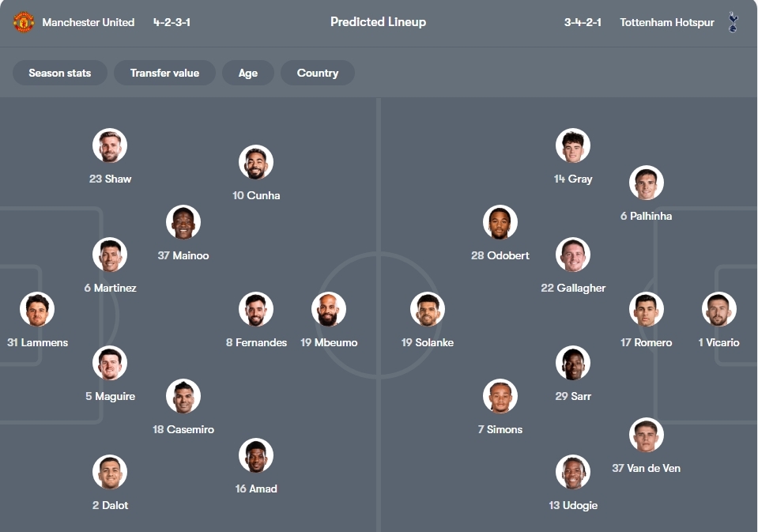This screenshot has height=532, width=758.
Task: Show player Age on lineup
Action: pyautogui.click(x=248, y=73)
